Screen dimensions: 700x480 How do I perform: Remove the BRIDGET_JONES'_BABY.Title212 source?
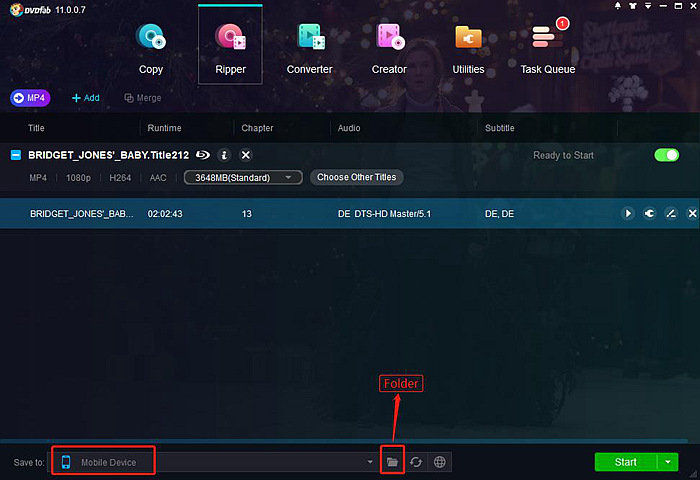tap(246, 155)
